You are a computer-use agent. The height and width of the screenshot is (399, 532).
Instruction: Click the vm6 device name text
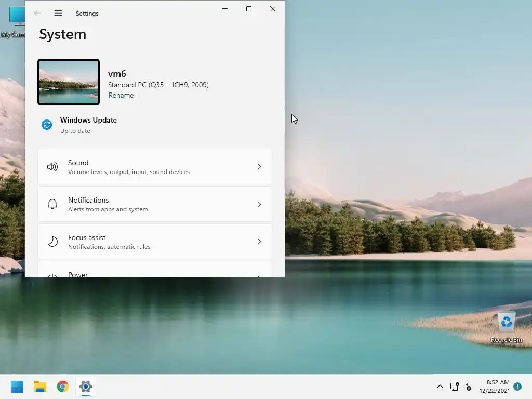pyautogui.click(x=117, y=74)
